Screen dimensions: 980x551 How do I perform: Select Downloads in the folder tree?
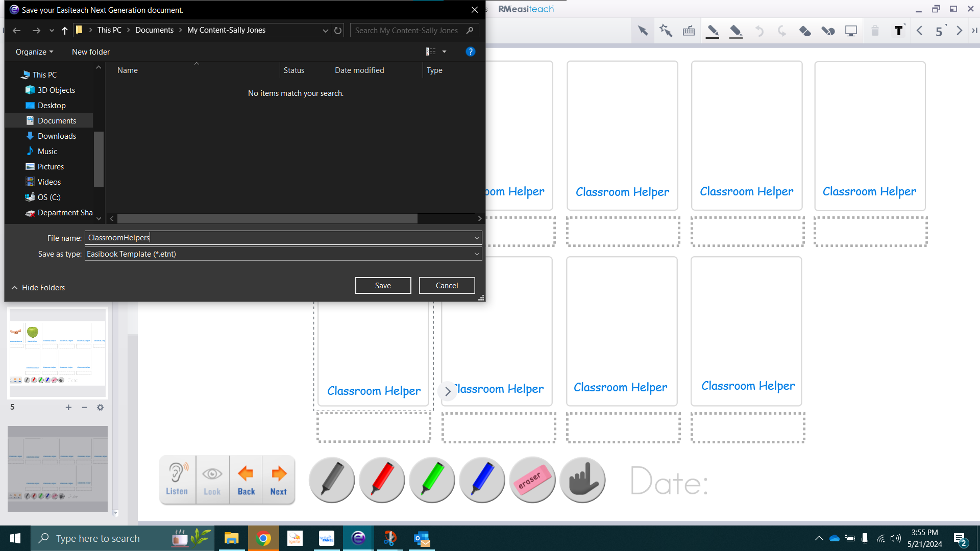(57, 136)
